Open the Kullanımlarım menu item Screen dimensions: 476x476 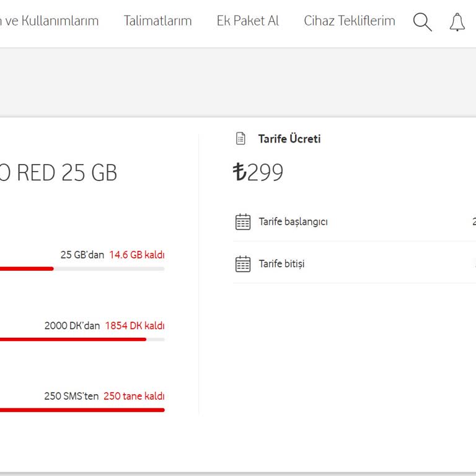point(49,20)
